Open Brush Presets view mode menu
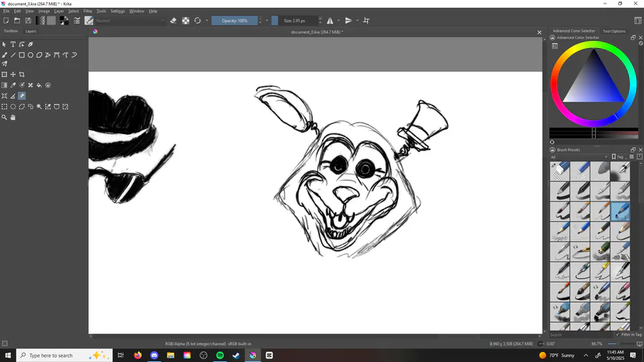The width and height of the screenshot is (644, 362). [x=632, y=157]
